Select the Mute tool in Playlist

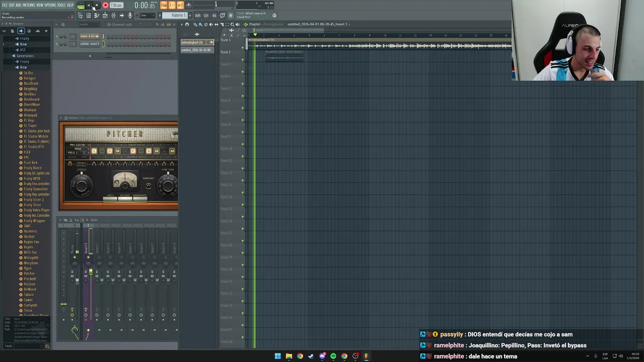click(x=211, y=24)
